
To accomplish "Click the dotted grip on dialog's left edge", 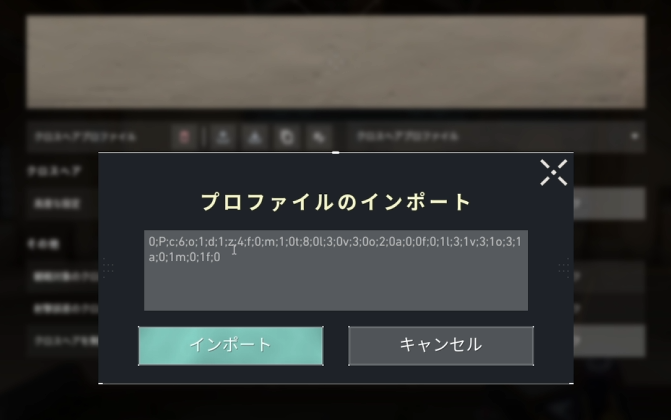I will point(108,268).
